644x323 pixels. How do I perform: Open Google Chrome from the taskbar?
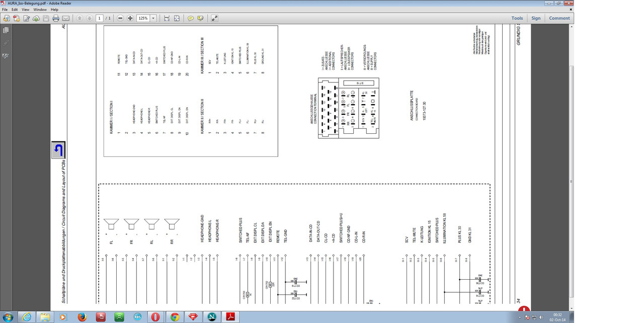coord(175,317)
